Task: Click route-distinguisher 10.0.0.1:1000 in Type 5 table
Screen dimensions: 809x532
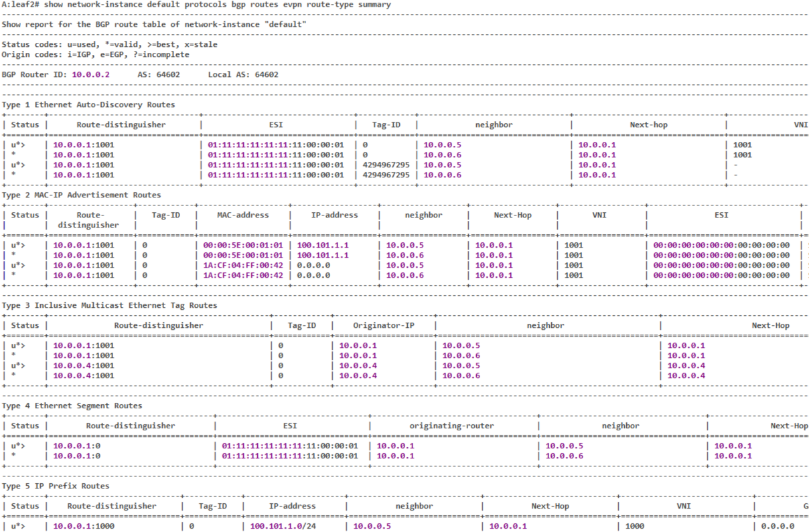Action: pyautogui.click(x=84, y=526)
